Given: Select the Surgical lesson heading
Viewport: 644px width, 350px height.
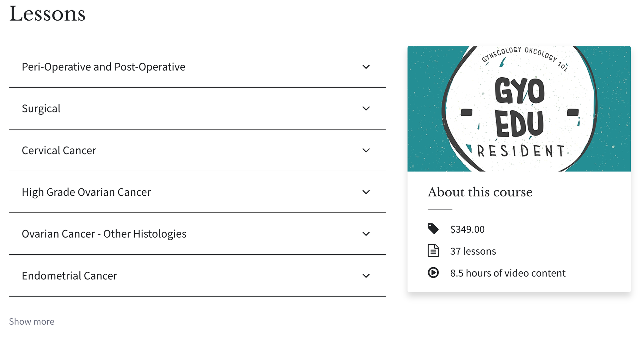Looking at the screenshot, I should tap(41, 109).
